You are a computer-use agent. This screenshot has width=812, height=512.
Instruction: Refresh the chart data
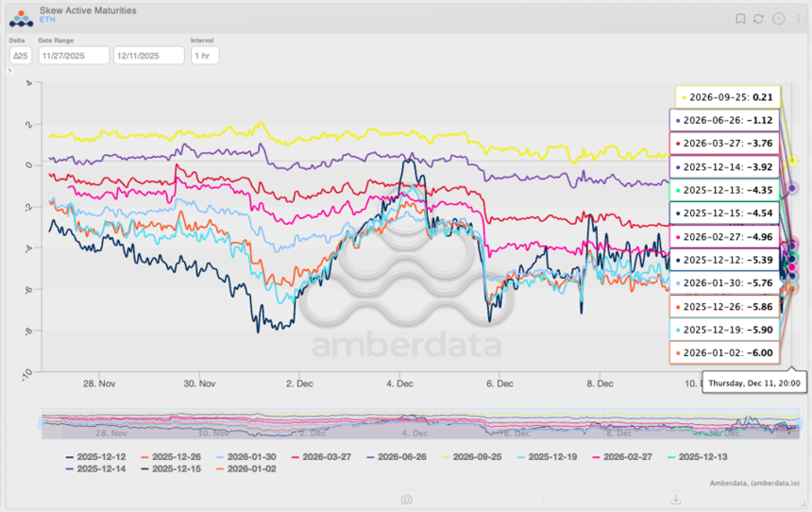click(759, 19)
